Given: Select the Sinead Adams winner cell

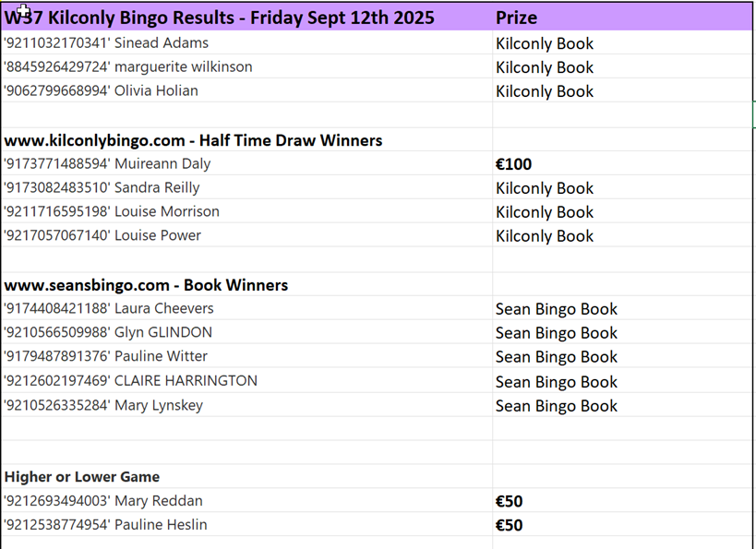Looking at the screenshot, I should 246,42.
